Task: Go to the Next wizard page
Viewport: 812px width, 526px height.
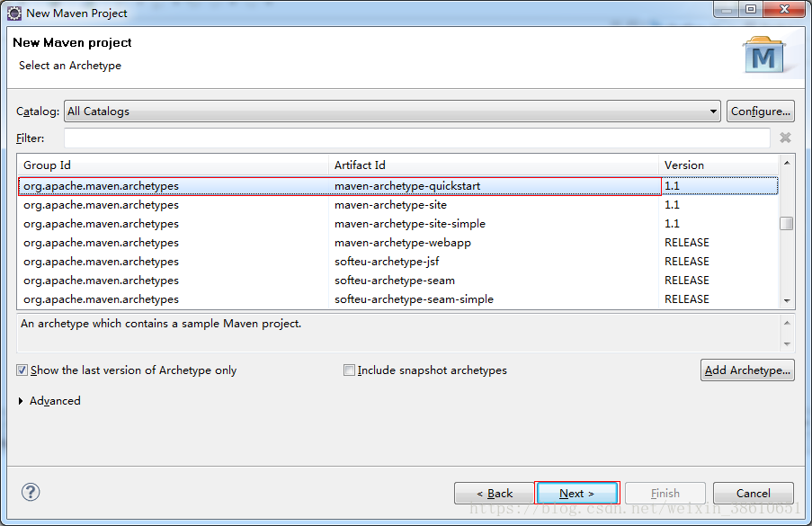Action: point(577,493)
